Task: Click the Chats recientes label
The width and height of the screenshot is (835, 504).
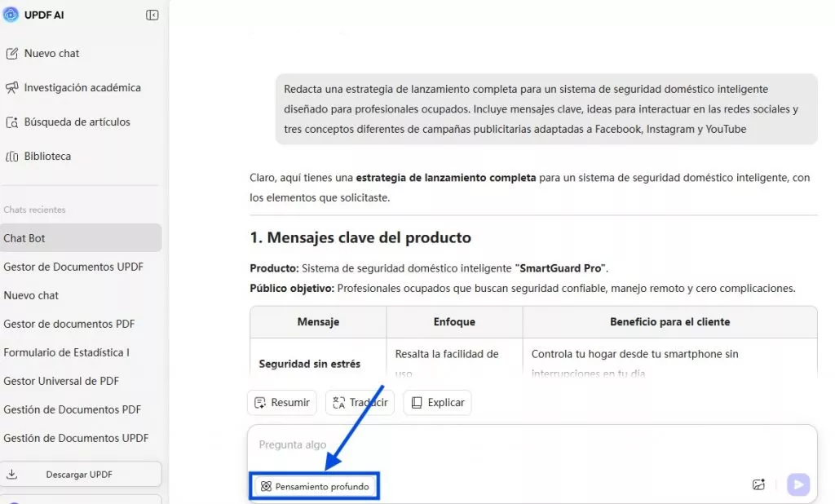Action: [x=34, y=210]
